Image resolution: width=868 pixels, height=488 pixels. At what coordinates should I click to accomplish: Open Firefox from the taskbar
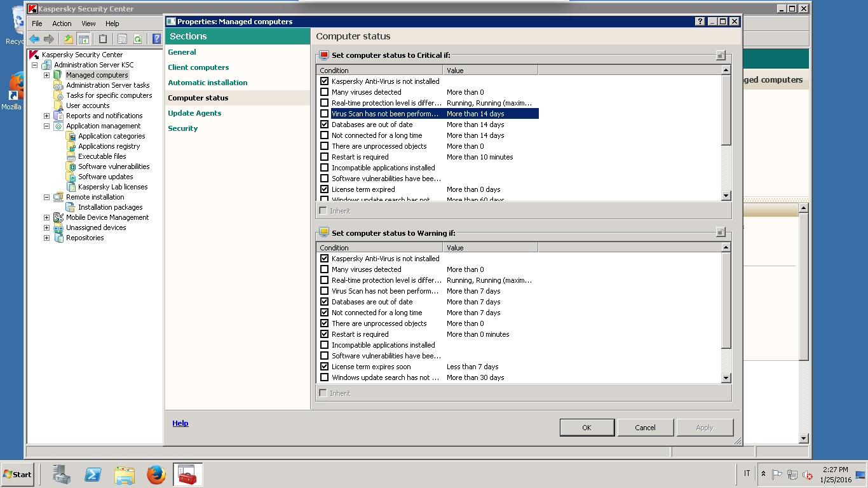[x=156, y=474]
